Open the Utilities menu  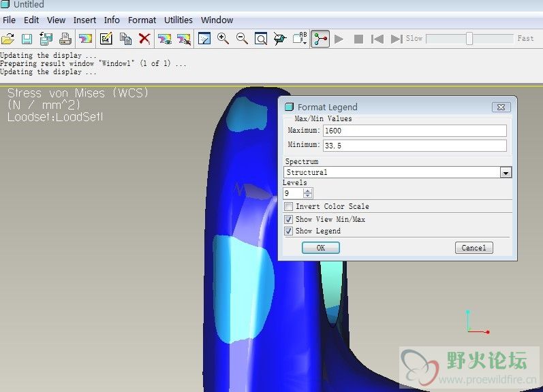pos(179,20)
